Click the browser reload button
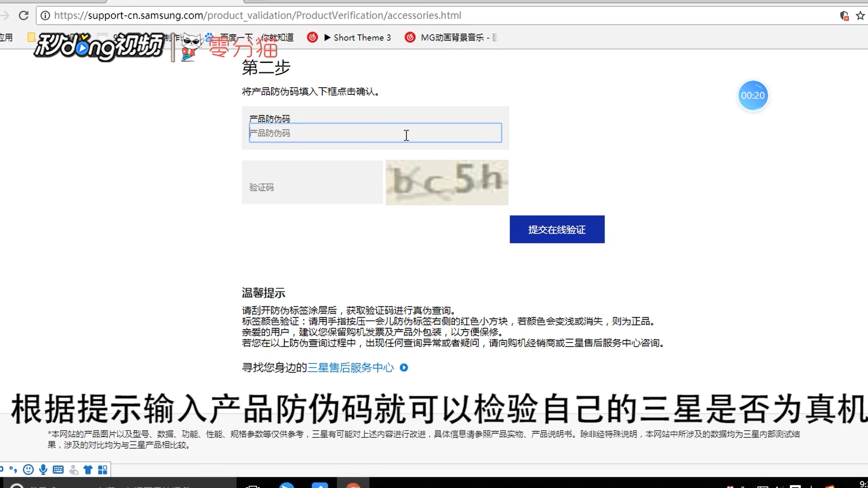Viewport: 868px width, 488px height. point(24,15)
